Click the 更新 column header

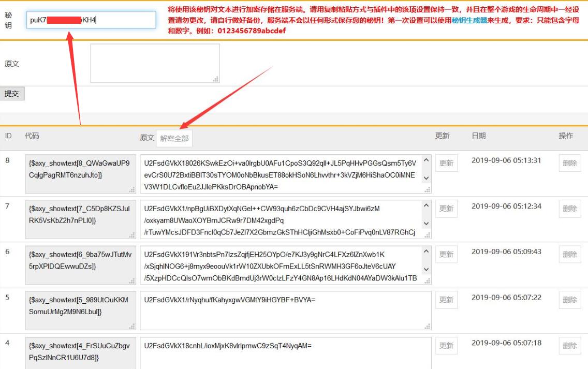click(443, 136)
